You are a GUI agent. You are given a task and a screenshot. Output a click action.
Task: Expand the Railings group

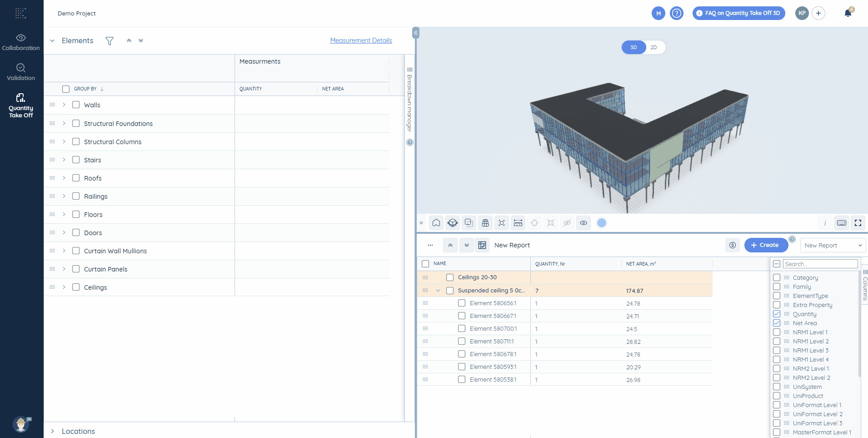[64, 196]
